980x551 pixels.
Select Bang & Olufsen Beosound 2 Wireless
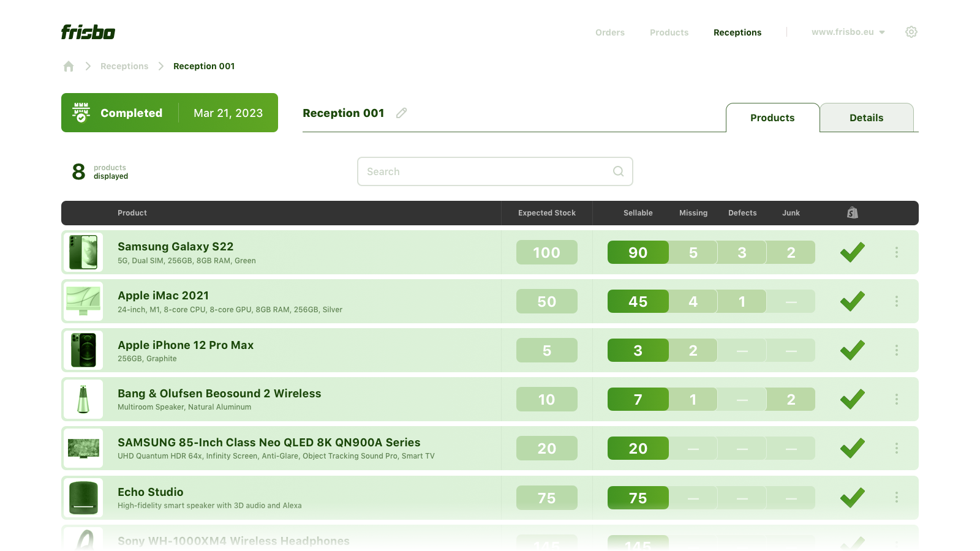click(219, 394)
